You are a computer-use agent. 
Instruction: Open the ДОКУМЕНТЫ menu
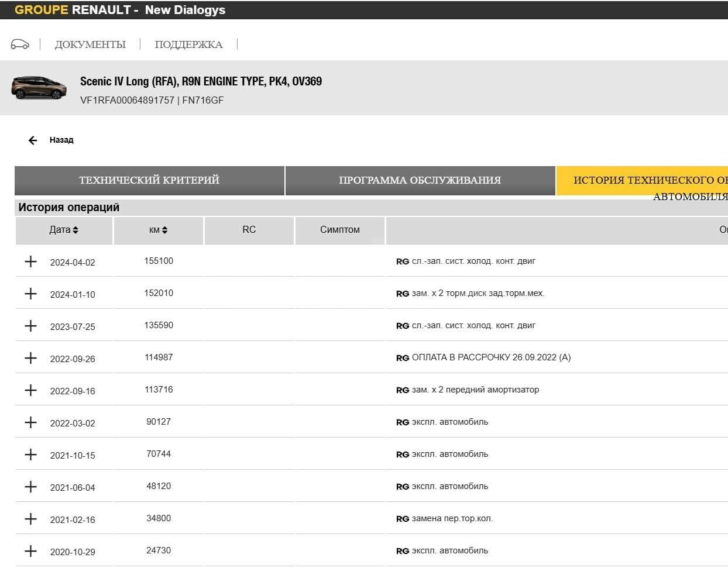tap(90, 44)
